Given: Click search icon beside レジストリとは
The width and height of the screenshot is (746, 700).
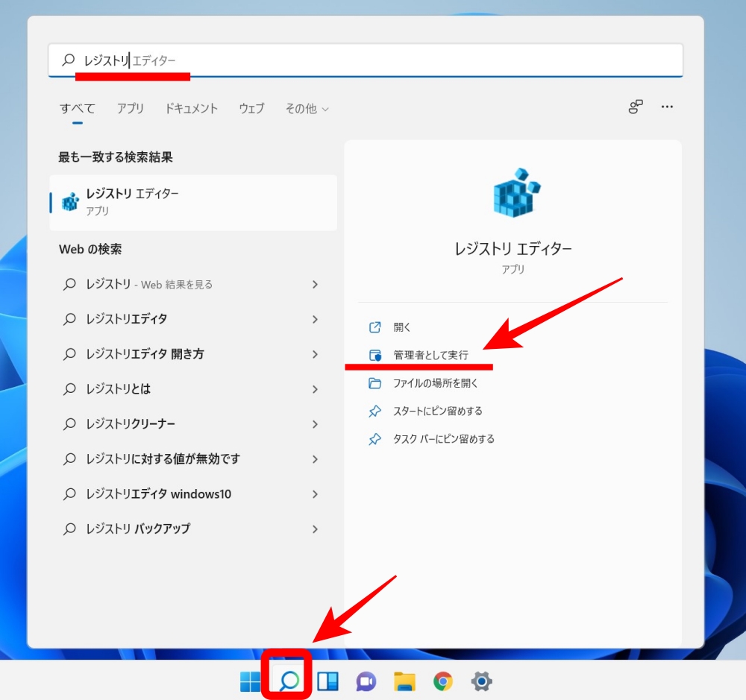Looking at the screenshot, I should click(69, 389).
